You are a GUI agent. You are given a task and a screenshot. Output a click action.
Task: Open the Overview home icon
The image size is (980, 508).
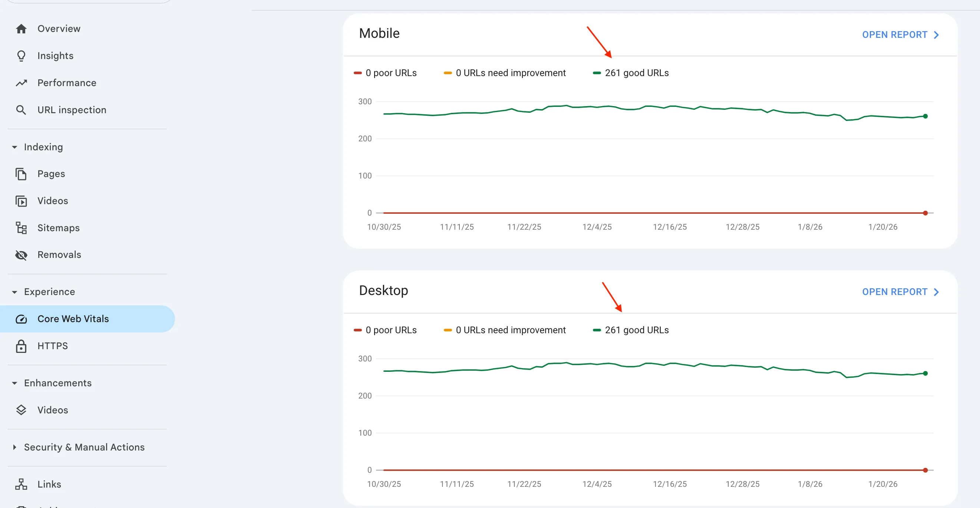click(21, 28)
